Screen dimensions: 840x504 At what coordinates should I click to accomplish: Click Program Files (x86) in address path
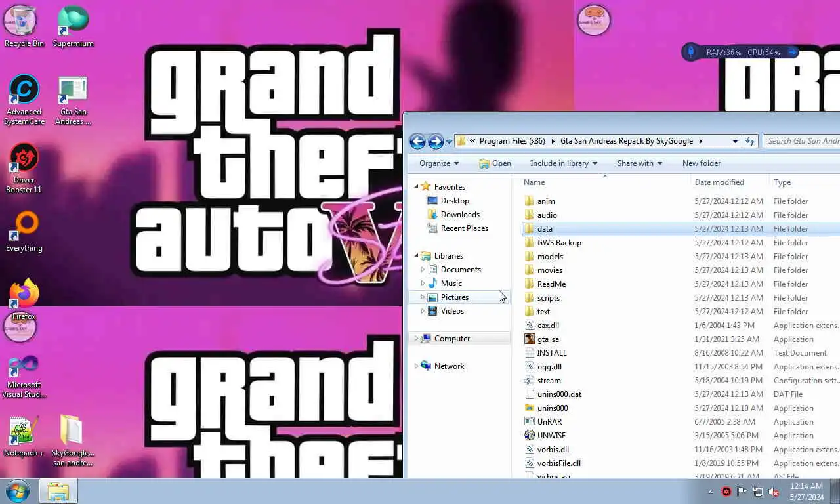pos(512,141)
